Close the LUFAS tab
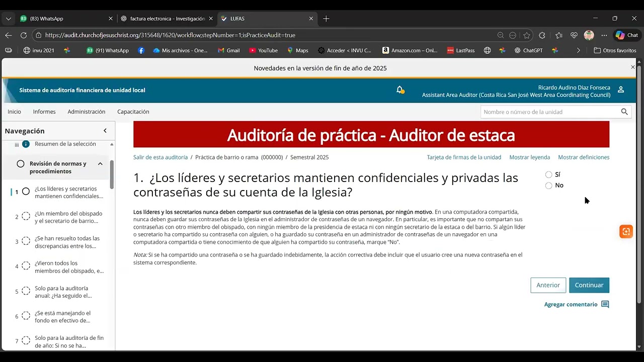The width and height of the screenshot is (644, 362). click(x=311, y=19)
